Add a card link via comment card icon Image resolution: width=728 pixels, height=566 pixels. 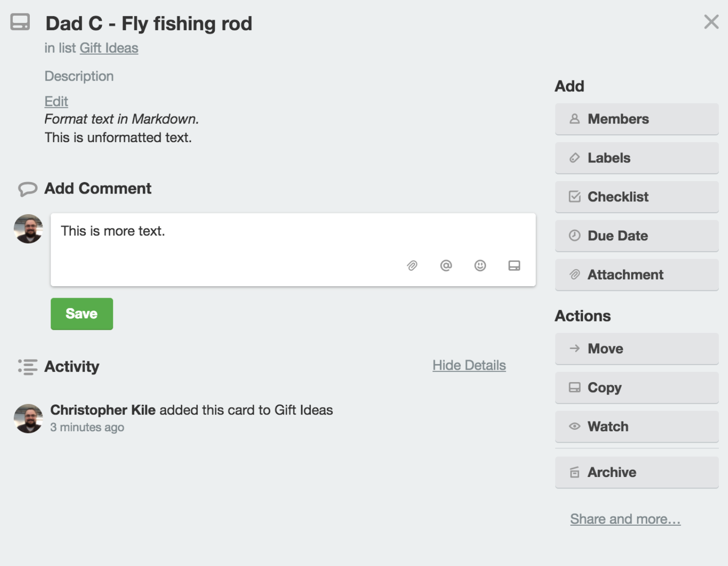(514, 266)
